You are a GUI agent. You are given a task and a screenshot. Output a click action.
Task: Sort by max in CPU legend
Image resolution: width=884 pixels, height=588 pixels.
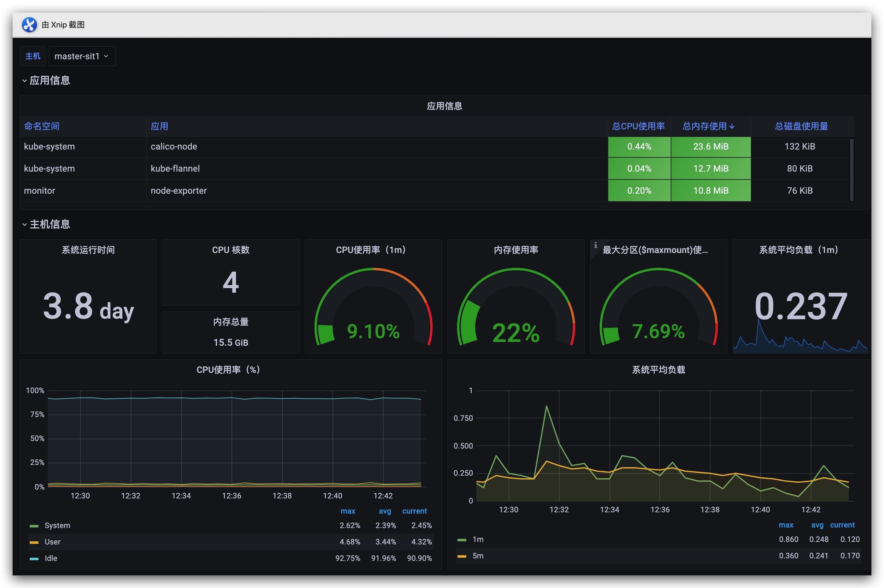click(x=348, y=511)
